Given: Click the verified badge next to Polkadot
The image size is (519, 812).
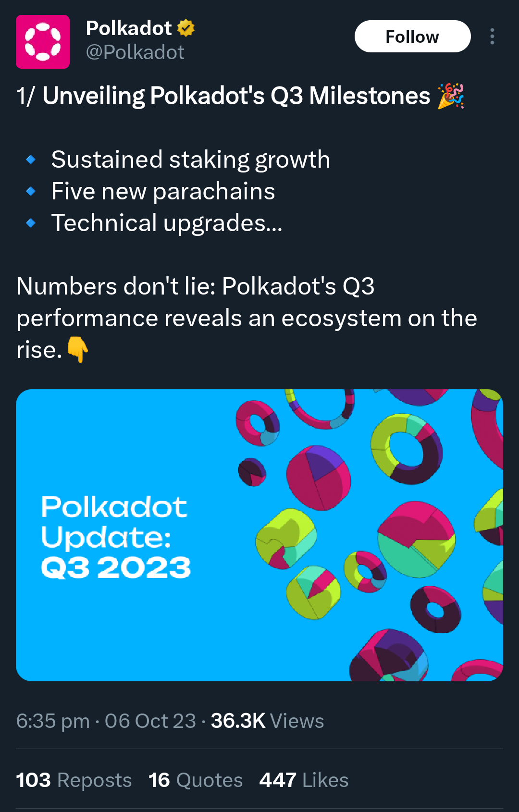Looking at the screenshot, I should click(185, 28).
